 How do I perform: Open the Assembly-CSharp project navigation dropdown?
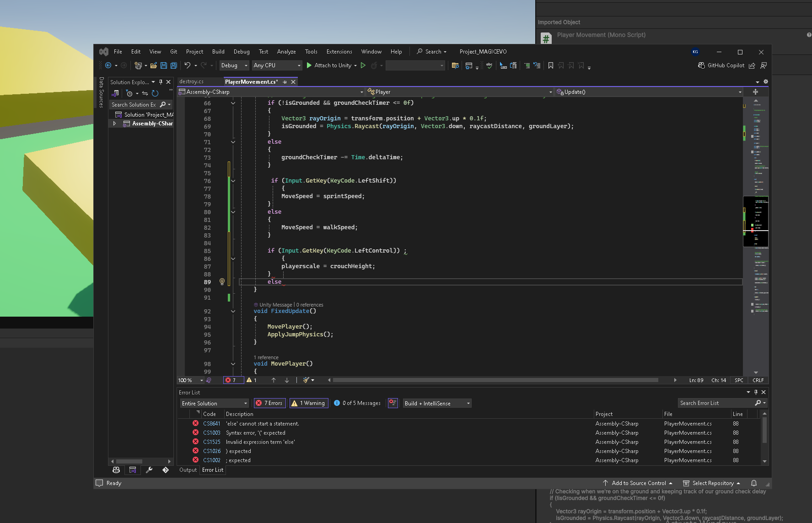(271, 92)
